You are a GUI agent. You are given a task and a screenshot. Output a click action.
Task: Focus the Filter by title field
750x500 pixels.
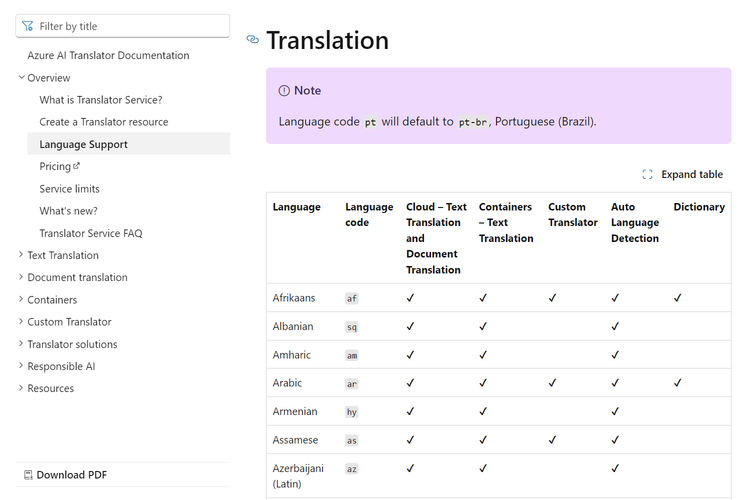(x=122, y=26)
